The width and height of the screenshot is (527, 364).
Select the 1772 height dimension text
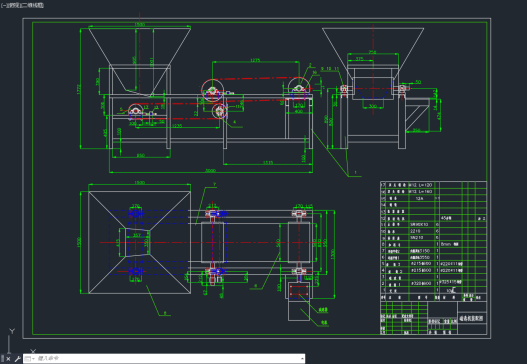pyautogui.click(x=79, y=89)
